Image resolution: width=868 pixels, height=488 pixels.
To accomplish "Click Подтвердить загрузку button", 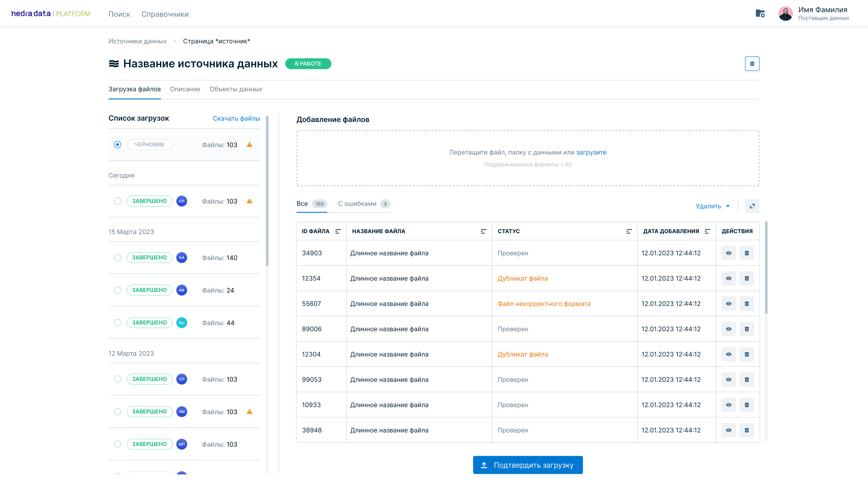I will click(528, 465).
